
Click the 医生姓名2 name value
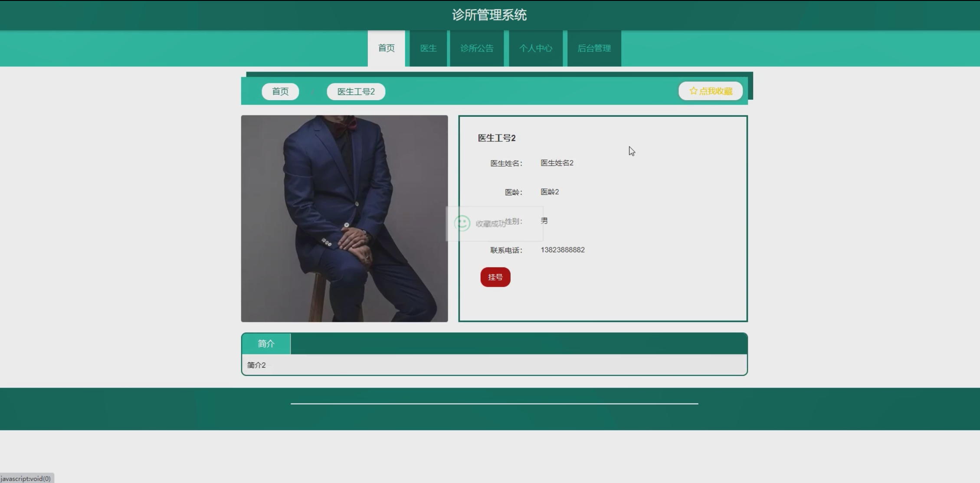click(557, 163)
